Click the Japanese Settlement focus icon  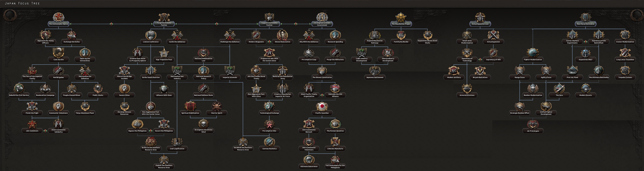(374, 71)
